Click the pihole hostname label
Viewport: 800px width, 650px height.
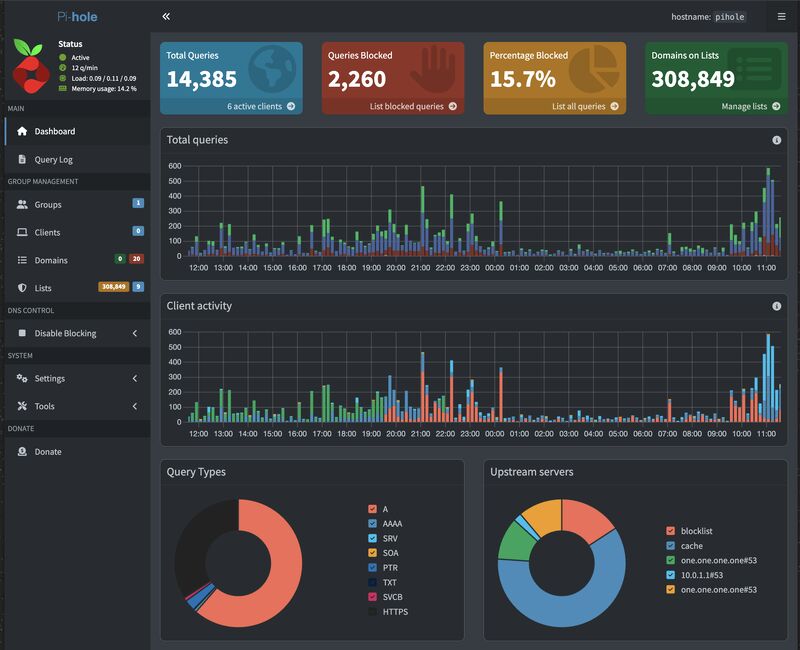point(730,17)
